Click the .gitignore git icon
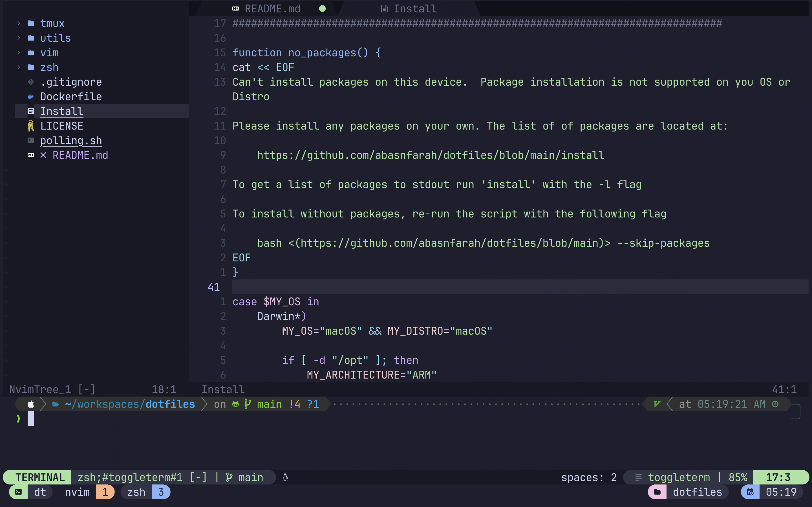The width and height of the screenshot is (812, 507). pos(30,82)
